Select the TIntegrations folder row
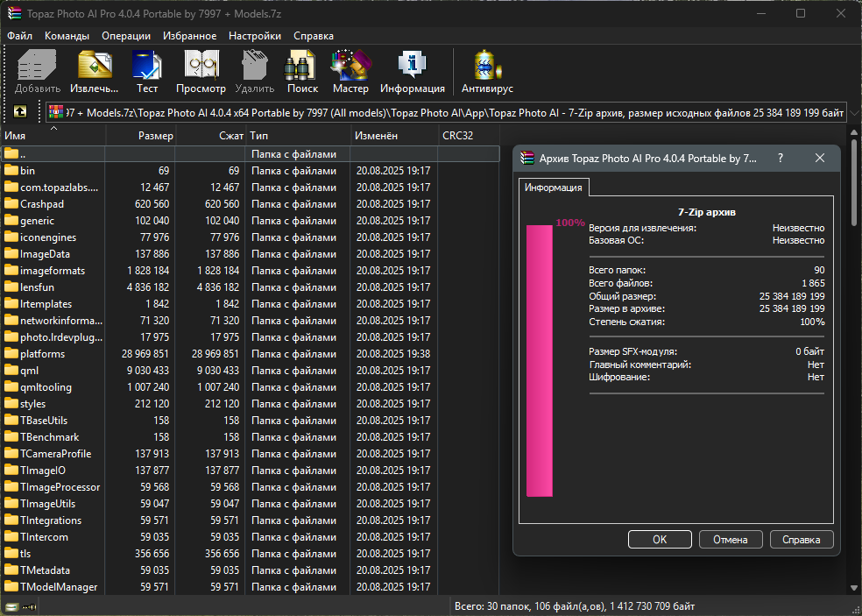 (250, 520)
